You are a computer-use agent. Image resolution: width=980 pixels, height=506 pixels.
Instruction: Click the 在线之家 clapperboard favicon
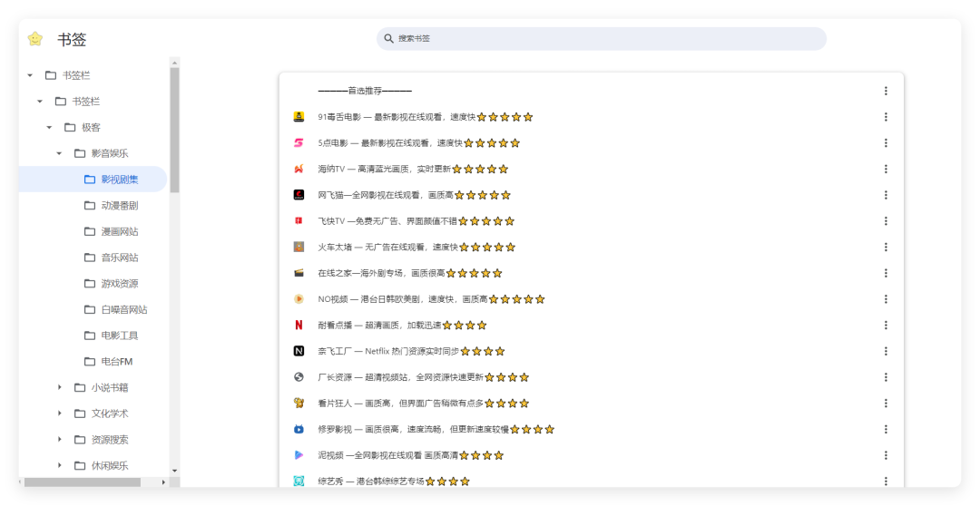tap(299, 273)
